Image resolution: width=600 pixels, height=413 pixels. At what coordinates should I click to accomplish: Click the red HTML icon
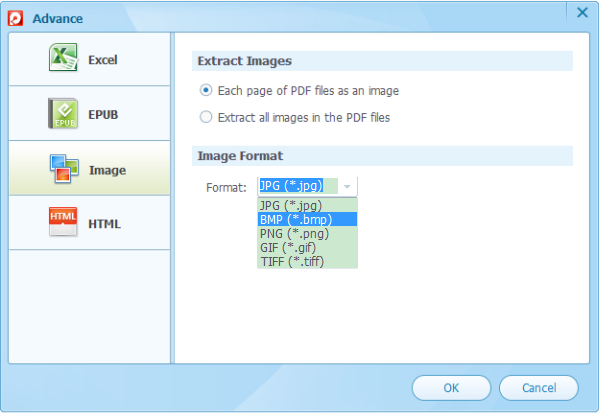(63, 222)
